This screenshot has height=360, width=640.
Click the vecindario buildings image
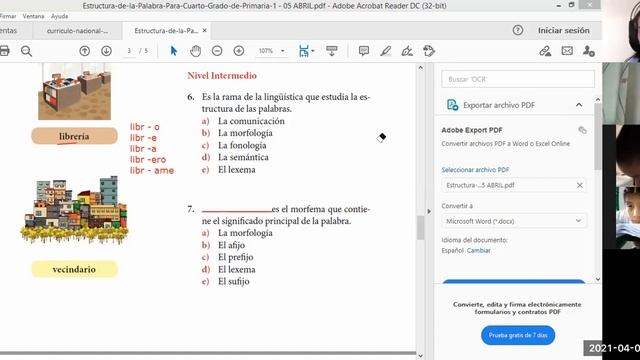tap(74, 210)
